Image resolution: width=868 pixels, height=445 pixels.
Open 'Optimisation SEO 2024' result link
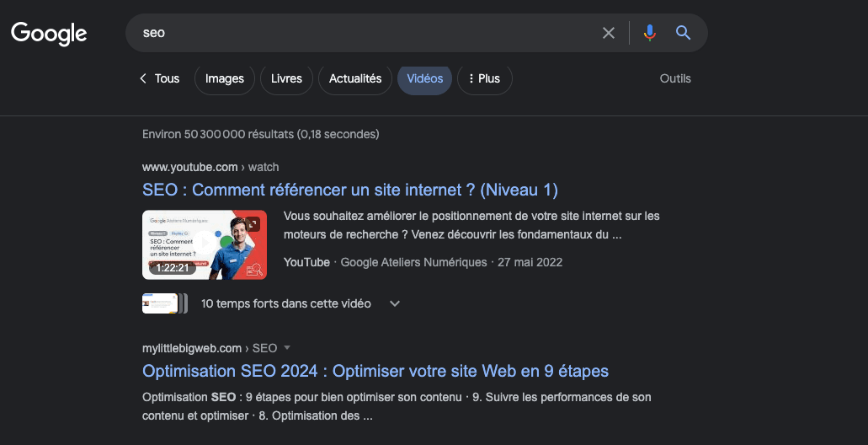click(375, 371)
